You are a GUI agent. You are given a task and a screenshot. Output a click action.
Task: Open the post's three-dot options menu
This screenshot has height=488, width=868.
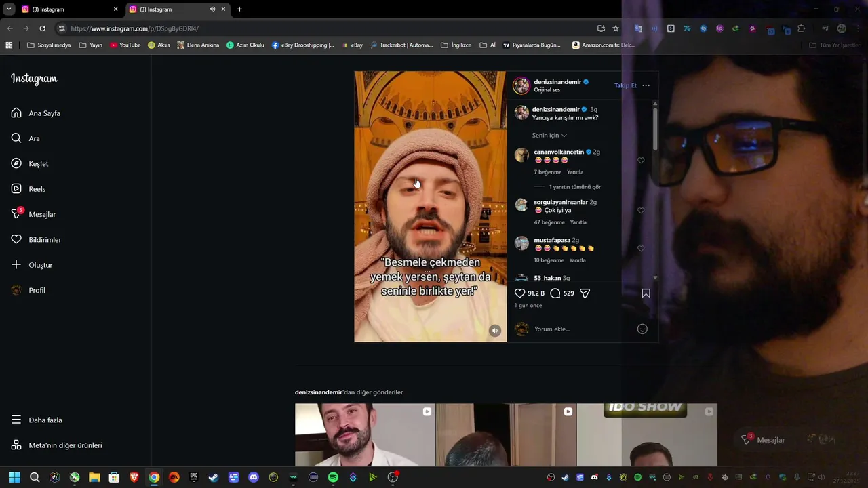pos(646,85)
